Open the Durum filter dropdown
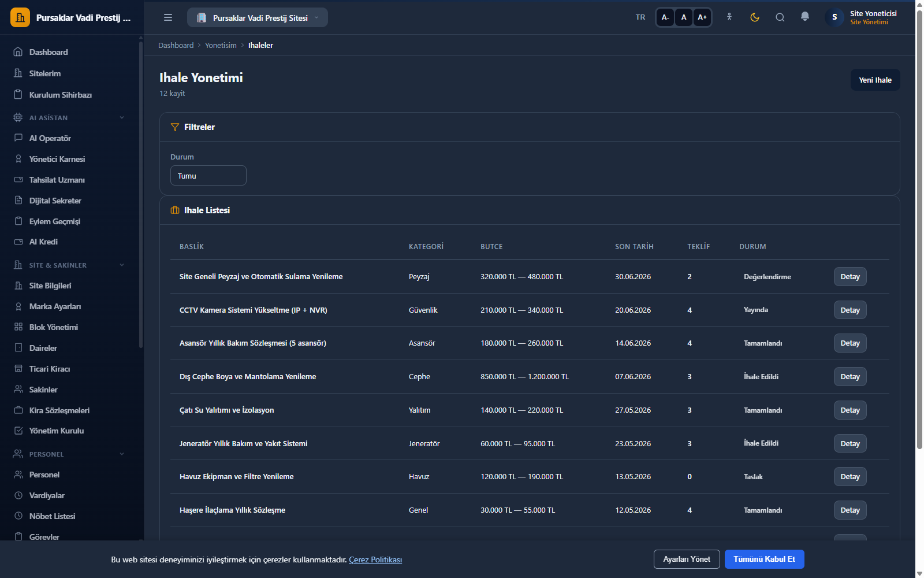This screenshot has width=924, height=578. click(x=208, y=176)
